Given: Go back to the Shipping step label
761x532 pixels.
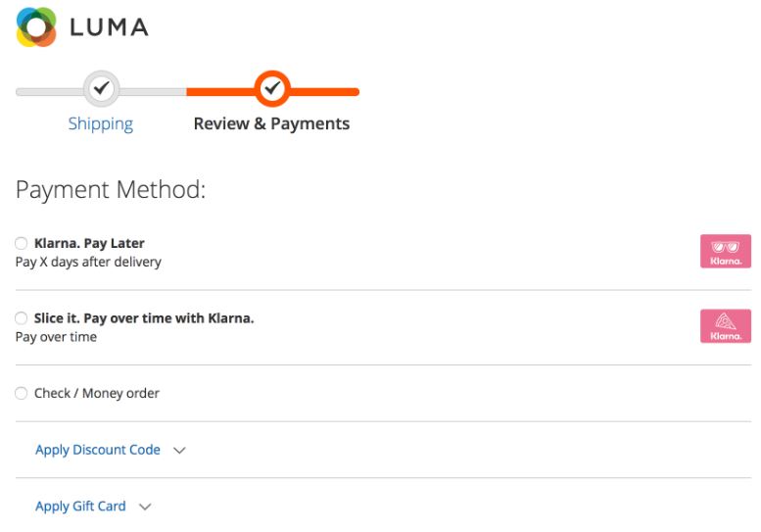Looking at the screenshot, I should tap(101, 124).
